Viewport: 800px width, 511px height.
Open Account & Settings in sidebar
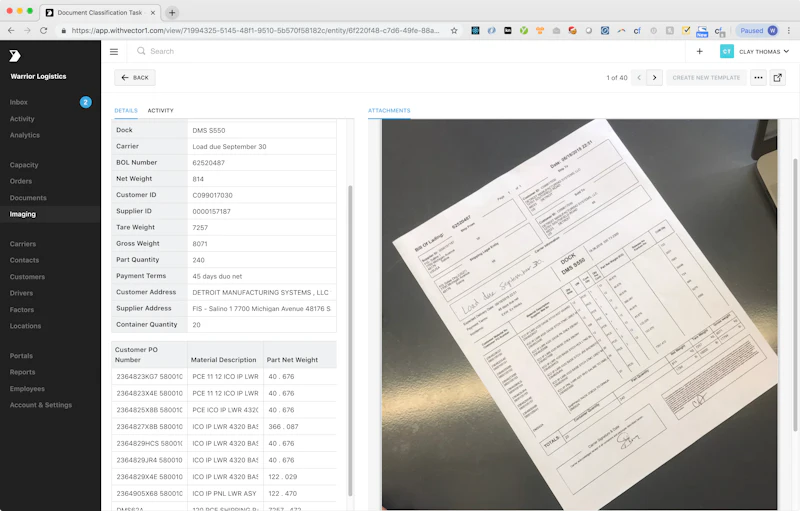(41, 405)
